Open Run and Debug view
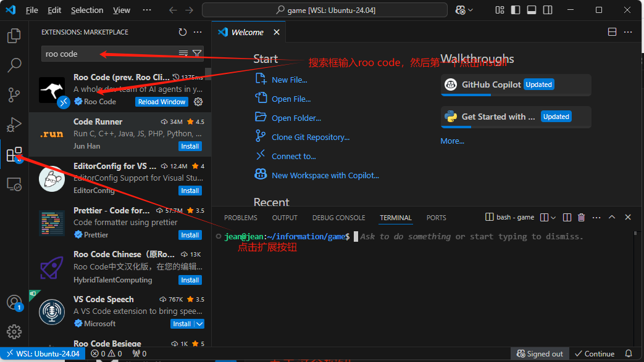644x362 pixels. [x=14, y=125]
